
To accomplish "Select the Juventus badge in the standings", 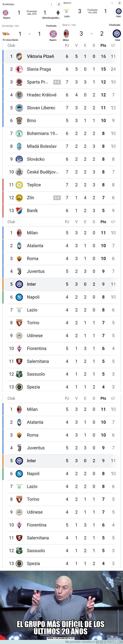I will [x=19, y=271].
